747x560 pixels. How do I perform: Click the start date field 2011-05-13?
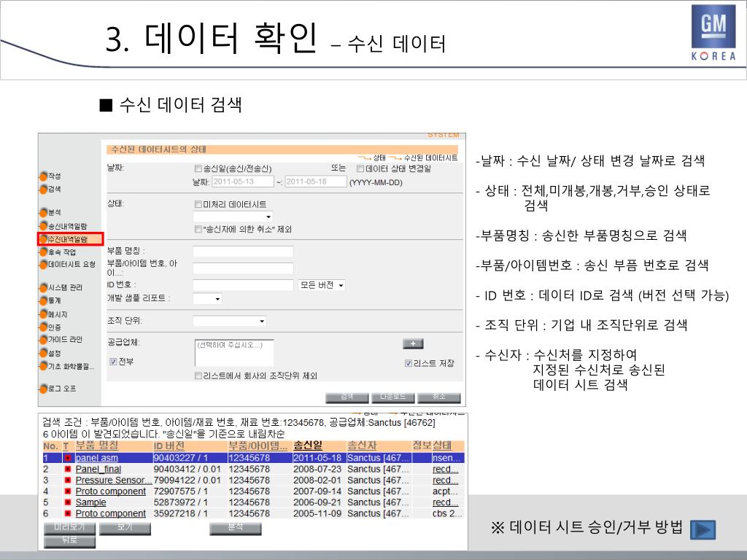(x=242, y=182)
